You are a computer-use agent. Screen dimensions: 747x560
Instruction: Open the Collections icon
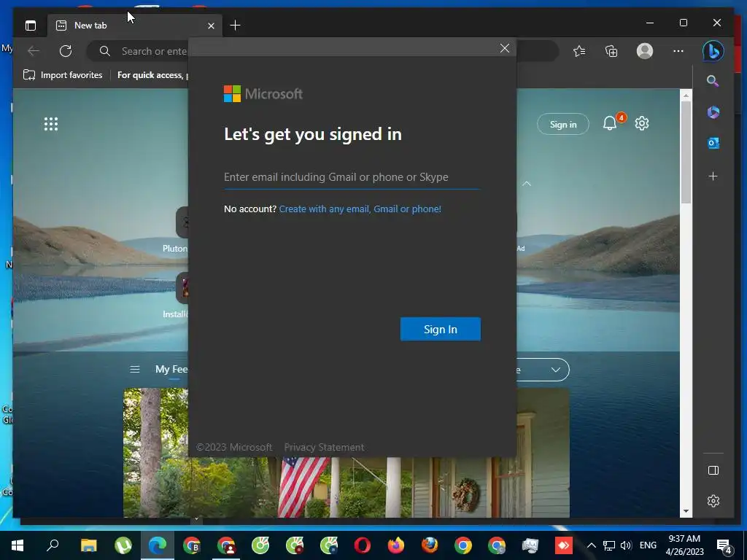pos(611,51)
